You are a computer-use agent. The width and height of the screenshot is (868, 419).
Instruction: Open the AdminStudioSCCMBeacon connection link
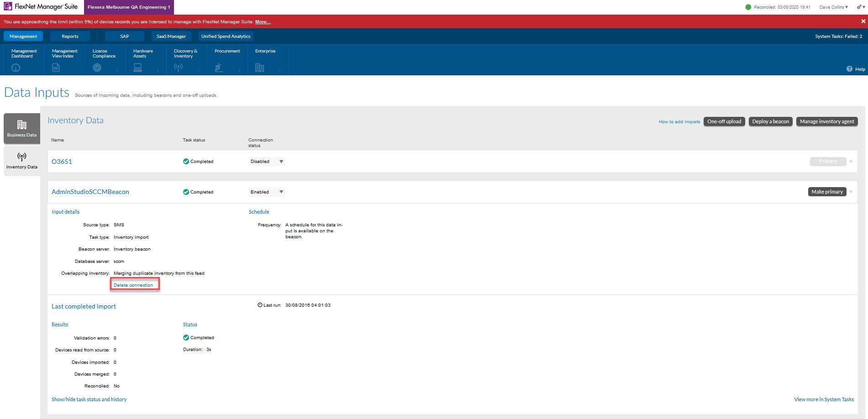[90, 192]
